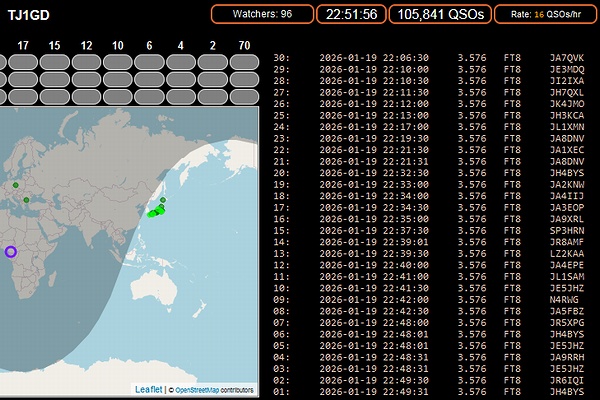Toggle bottom-row pill under the 15 band
Screen dimensions: 600x400
click(54, 97)
